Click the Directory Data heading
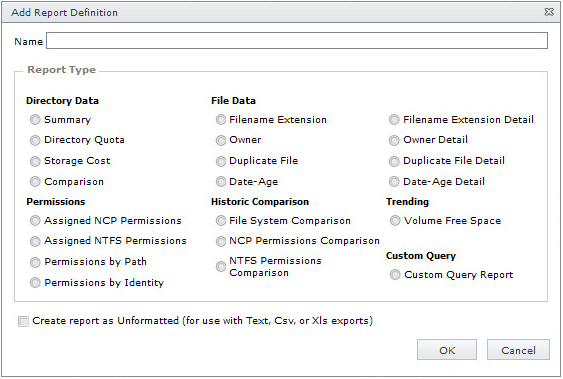 (62, 100)
